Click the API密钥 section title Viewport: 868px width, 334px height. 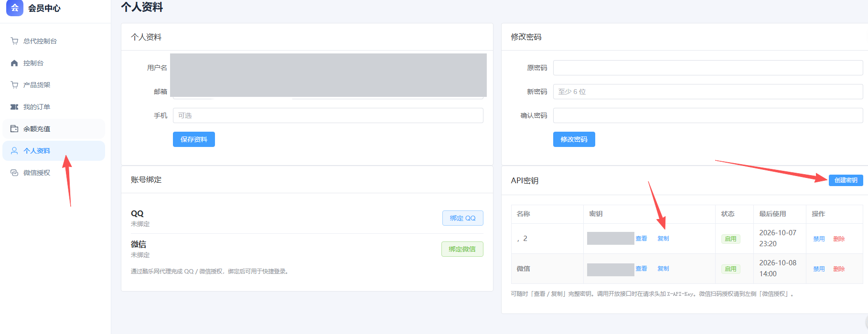(525, 180)
